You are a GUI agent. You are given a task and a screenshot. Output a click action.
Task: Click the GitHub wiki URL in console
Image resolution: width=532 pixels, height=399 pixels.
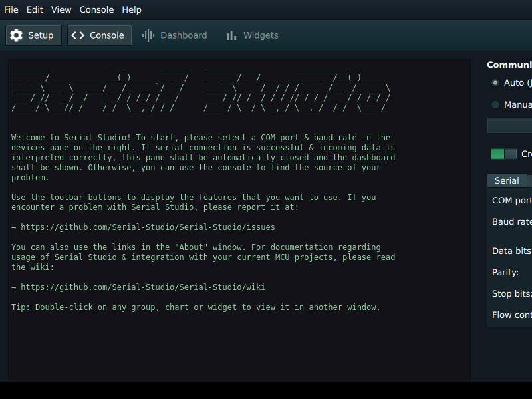[x=143, y=287]
